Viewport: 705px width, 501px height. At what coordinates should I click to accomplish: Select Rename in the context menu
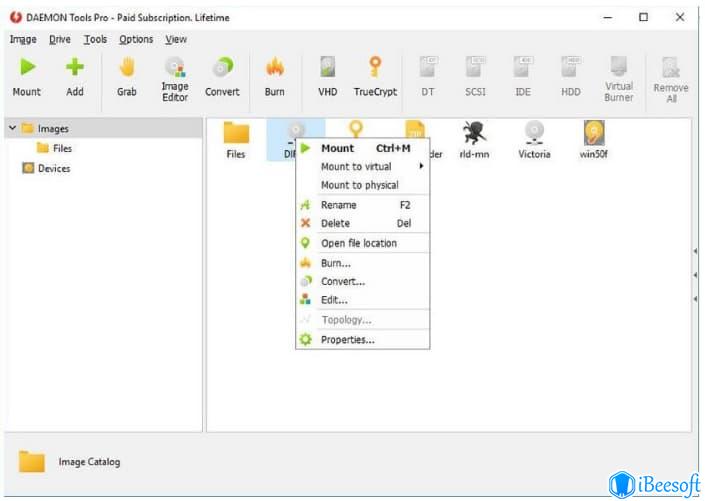(362, 205)
